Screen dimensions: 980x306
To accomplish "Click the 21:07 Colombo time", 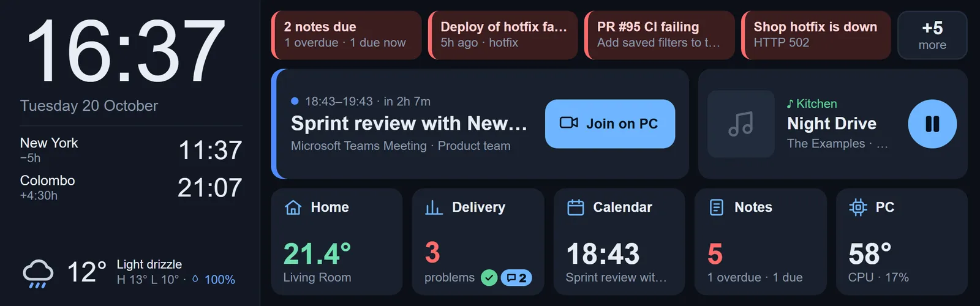I will 210,188.
